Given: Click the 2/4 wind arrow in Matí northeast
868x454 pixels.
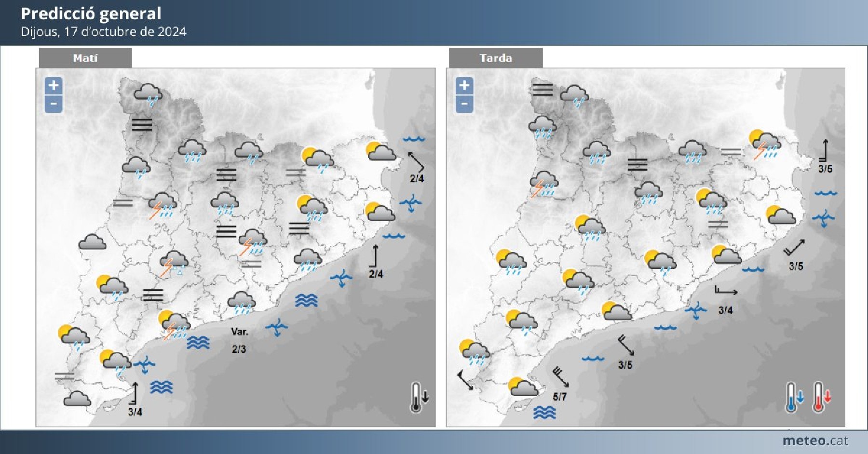Looking at the screenshot, I should click(416, 161).
